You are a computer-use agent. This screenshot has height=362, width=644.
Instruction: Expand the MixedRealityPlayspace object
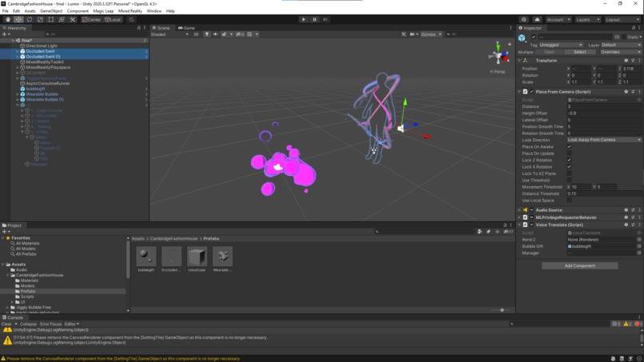click(x=18, y=67)
